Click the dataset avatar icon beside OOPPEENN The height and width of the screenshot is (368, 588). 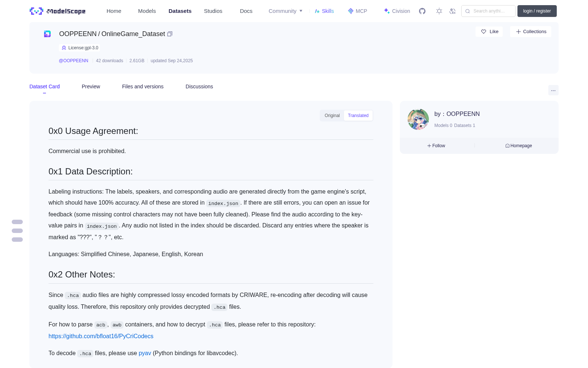pyautogui.click(x=47, y=34)
